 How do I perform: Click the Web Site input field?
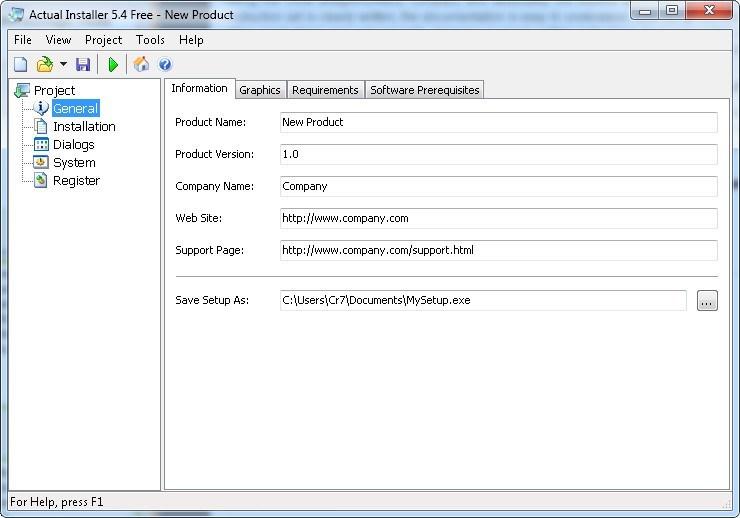[498, 218]
